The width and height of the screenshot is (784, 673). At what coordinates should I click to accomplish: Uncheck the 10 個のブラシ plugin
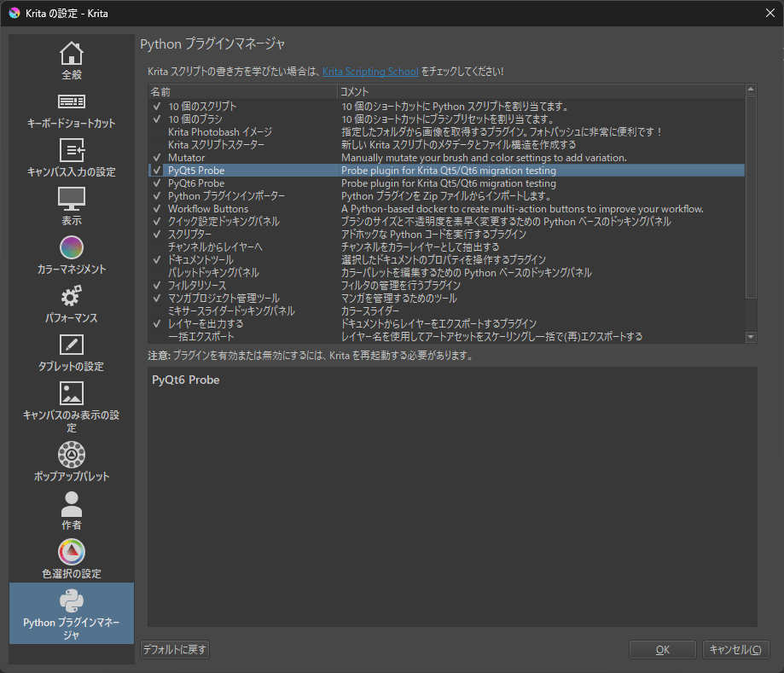(157, 119)
